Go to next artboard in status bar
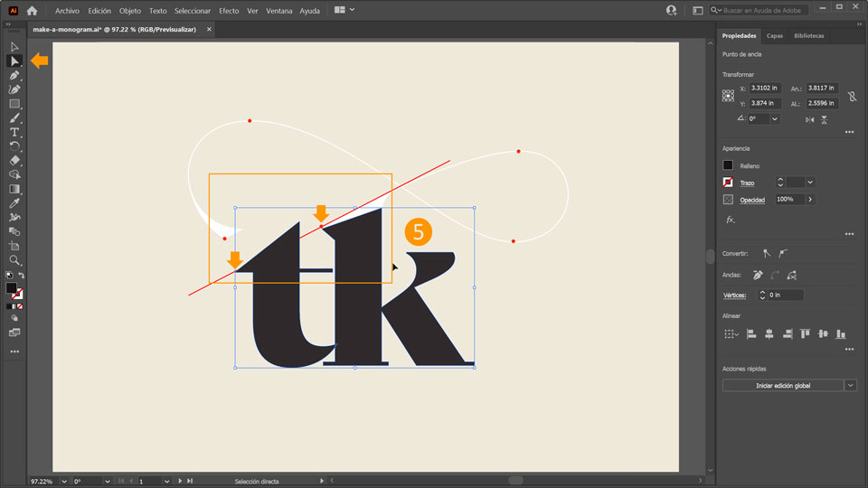Viewport: 868px width, 488px height. point(180,482)
